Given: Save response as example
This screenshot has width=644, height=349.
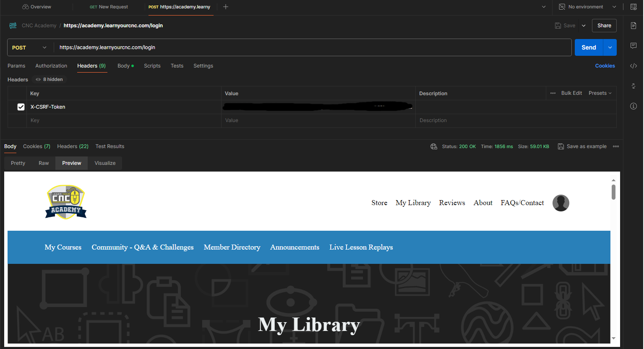Looking at the screenshot, I should click(582, 146).
